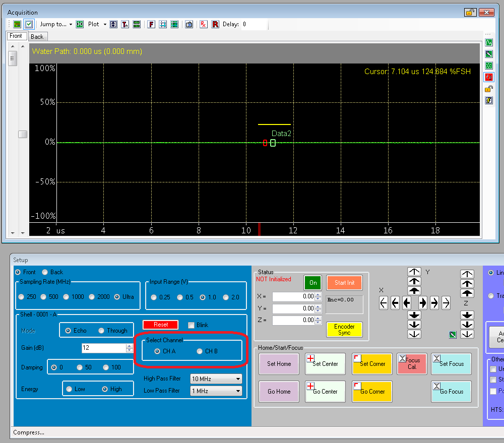
Task: Select CH B channel radio button
Action: tap(200, 351)
